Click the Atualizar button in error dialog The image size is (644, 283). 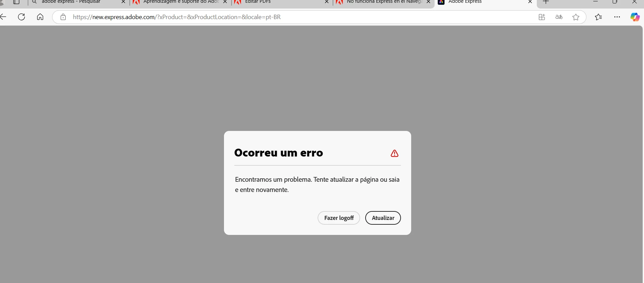pos(383,218)
